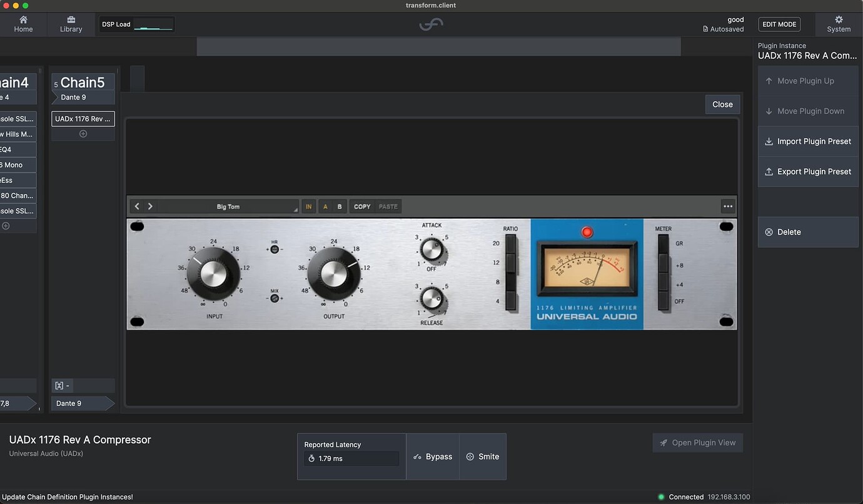Click the X icon at bottom of Chain5
863x504 pixels.
tap(59, 386)
